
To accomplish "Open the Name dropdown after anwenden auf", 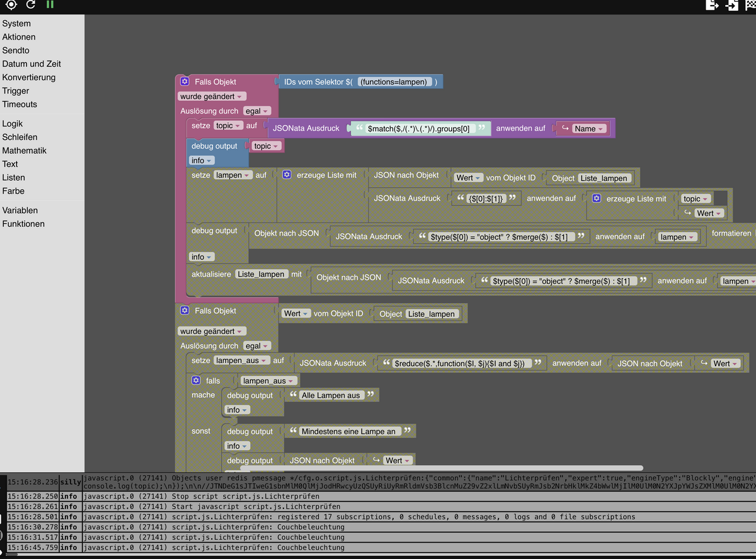I will pos(590,129).
